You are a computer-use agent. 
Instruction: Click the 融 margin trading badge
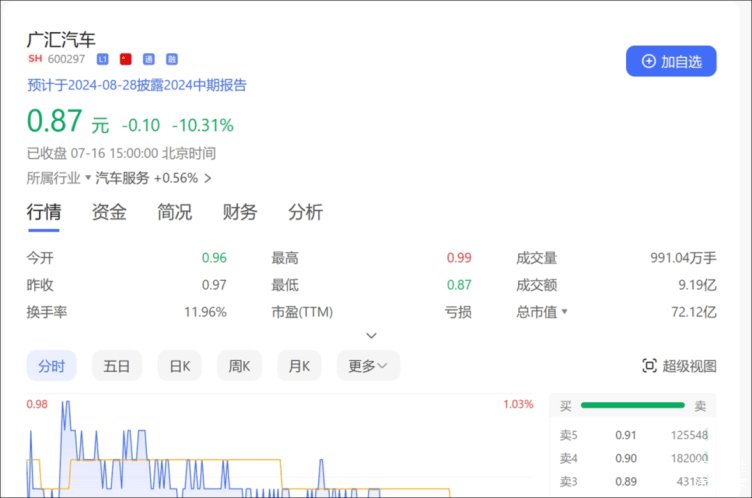[x=172, y=59]
